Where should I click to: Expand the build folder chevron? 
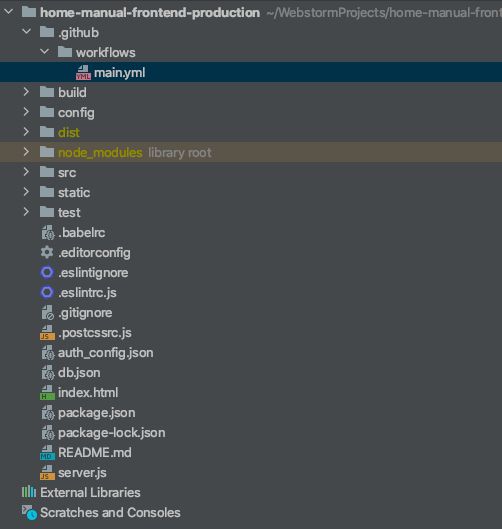pos(26,92)
